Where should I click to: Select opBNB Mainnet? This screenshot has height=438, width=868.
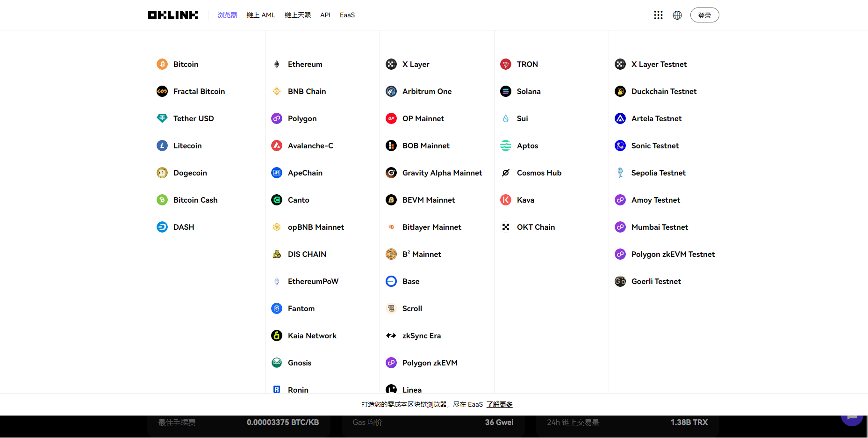click(316, 227)
